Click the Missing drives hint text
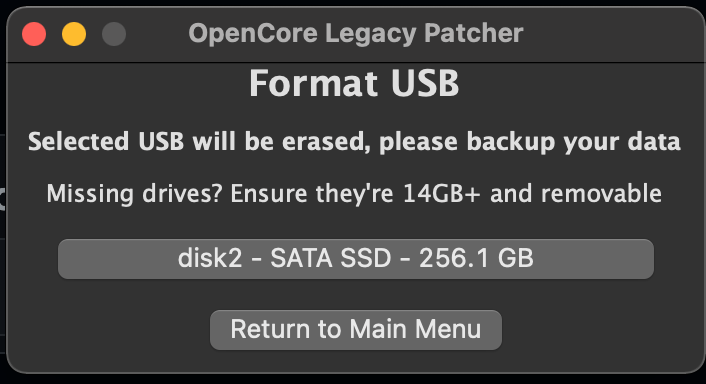Image resolution: width=706 pixels, height=384 pixels. pos(354,194)
